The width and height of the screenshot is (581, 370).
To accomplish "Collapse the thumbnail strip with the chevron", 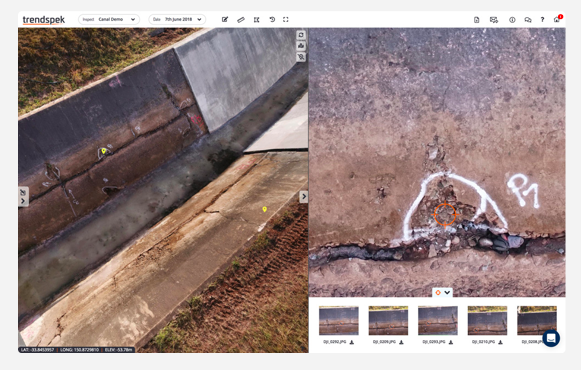I will 447,293.
